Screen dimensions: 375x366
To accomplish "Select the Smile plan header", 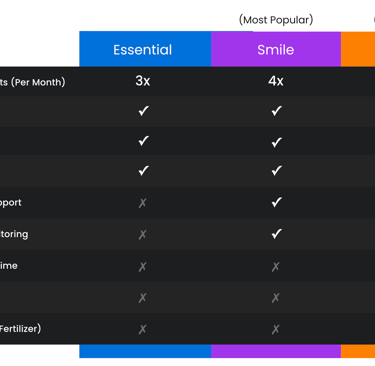I will click(276, 49).
